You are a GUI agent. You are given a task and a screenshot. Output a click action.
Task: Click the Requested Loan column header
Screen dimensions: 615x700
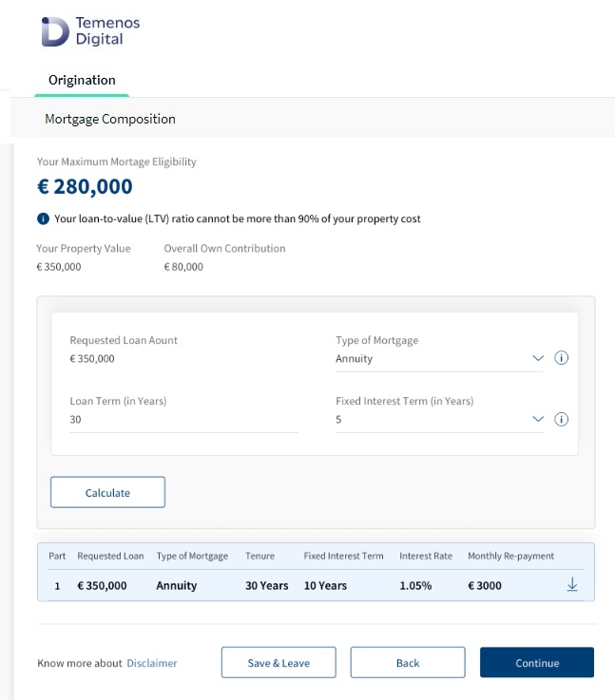(x=110, y=556)
